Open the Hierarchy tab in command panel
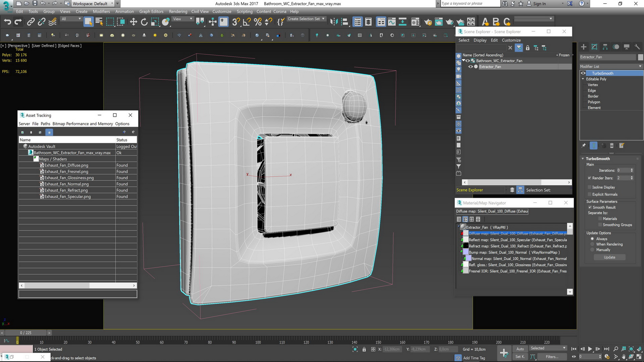Image resolution: width=644 pixels, height=362 pixels. click(x=605, y=47)
